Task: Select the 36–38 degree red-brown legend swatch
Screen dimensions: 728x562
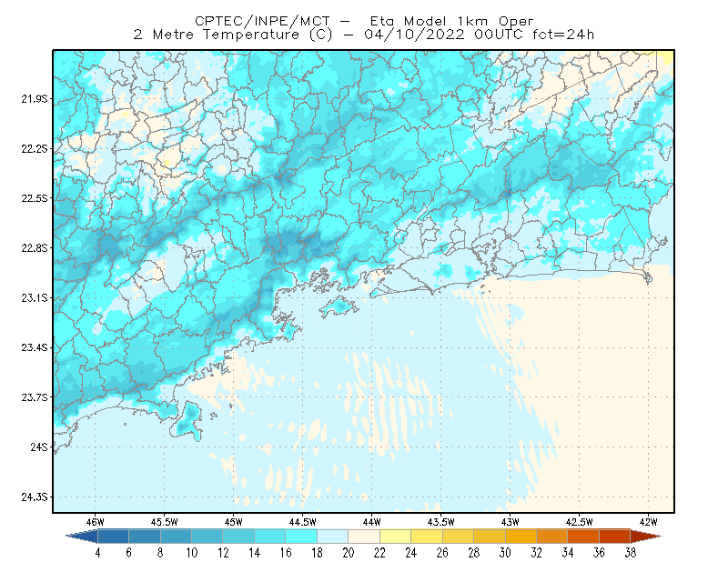Action: point(615,537)
